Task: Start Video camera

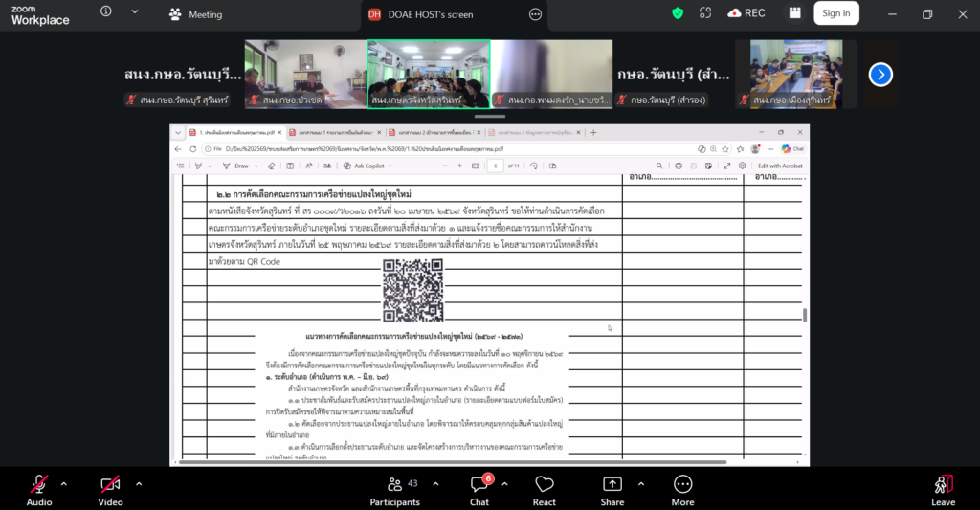Action: [x=110, y=491]
